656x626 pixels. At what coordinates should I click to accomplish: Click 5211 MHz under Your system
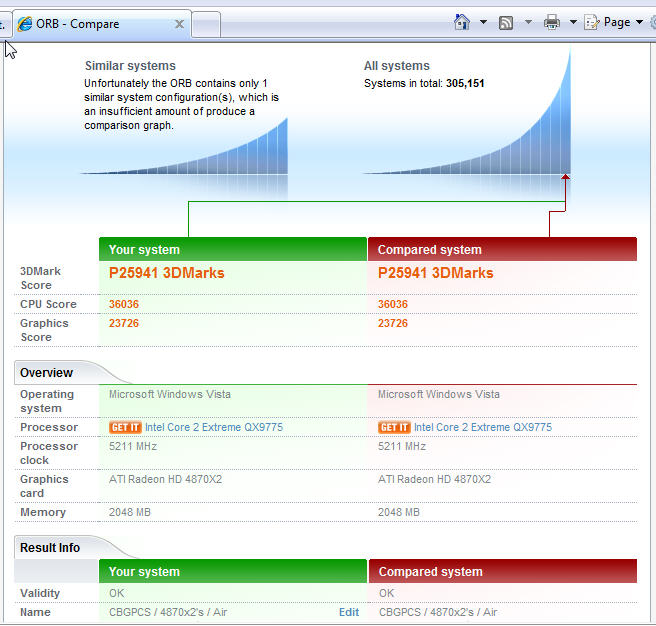coord(133,446)
